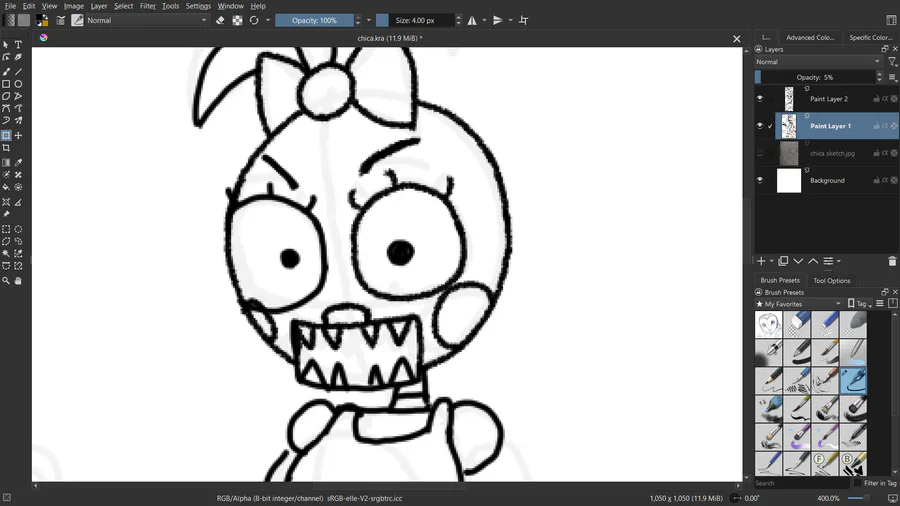The width and height of the screenshot is (900, 506).
Task: Toggle horizontal mirror tool
Action: tap(472, 20)
